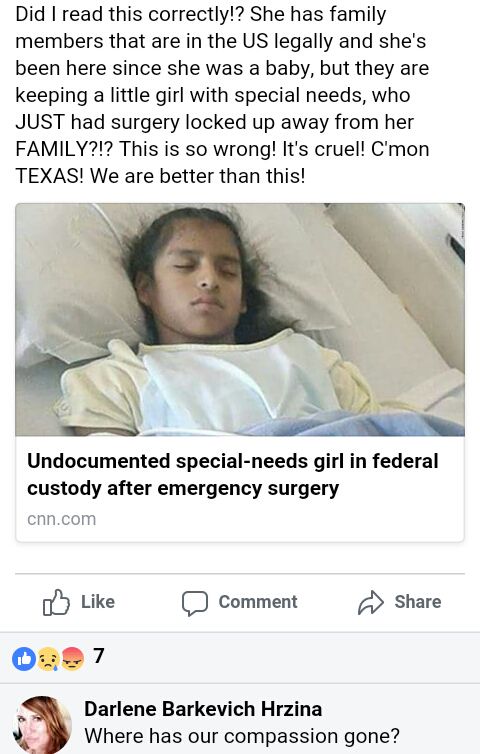Click the Comment button label
The image size is (480, 754).
(x=258, y=602)
